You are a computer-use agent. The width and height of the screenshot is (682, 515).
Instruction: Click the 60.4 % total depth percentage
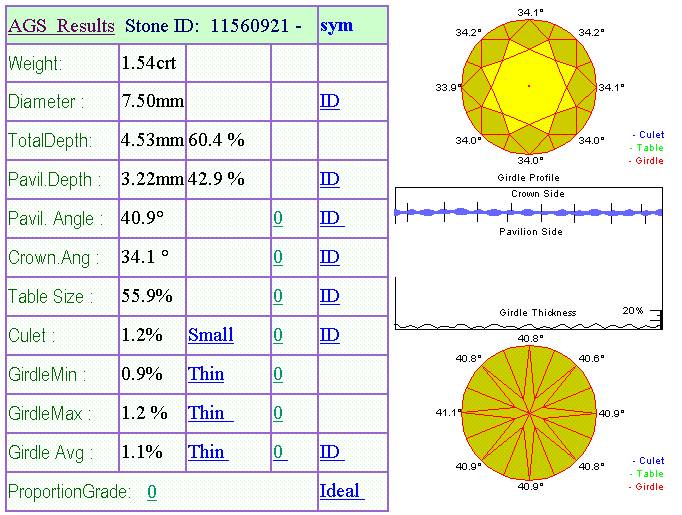(x=216, y=140)
